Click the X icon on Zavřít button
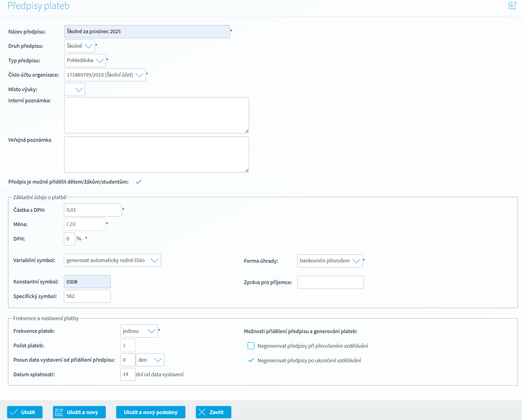522x420 pixels. click(202, 412)
